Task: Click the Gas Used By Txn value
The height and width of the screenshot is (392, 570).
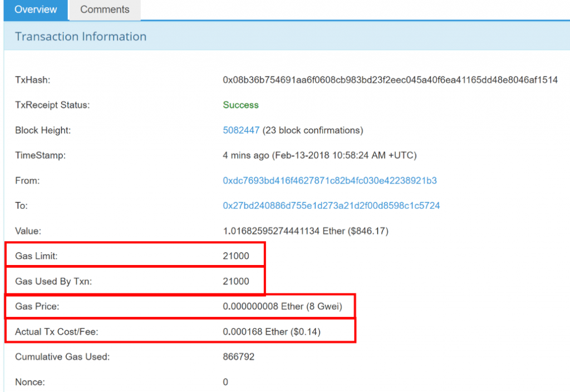Action: coord(236,281)
